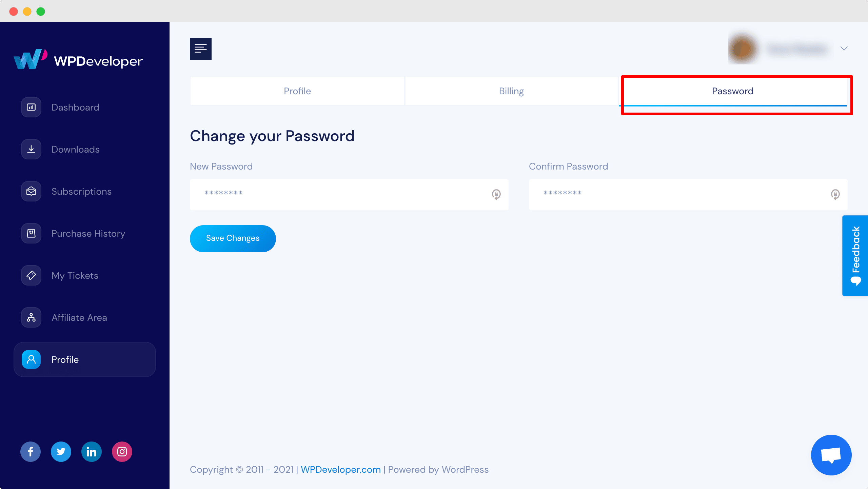868x489 pixels.
Task: Click the Profile sidebar icon
Action: point(31,359)
